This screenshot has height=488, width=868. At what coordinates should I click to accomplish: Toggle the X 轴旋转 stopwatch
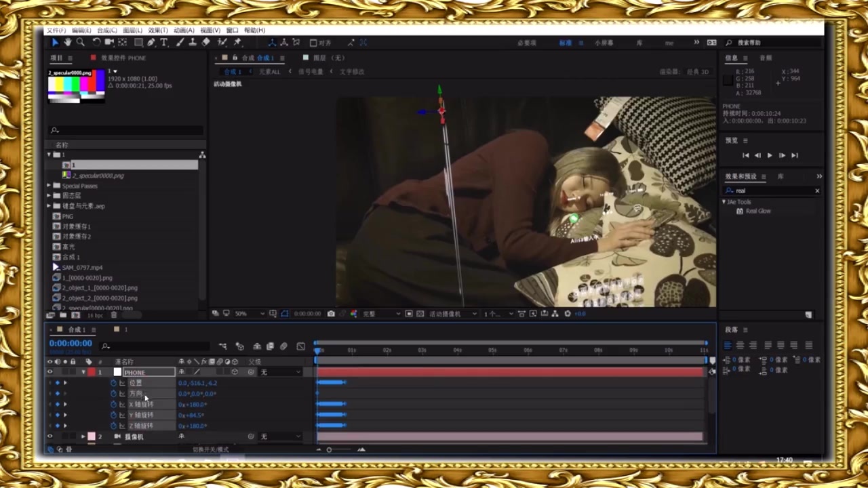click(113, 405)
